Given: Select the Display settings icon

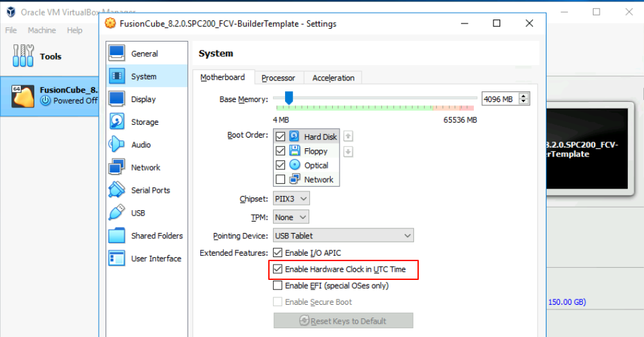Looking at the screenshot, I should (117, 99).
